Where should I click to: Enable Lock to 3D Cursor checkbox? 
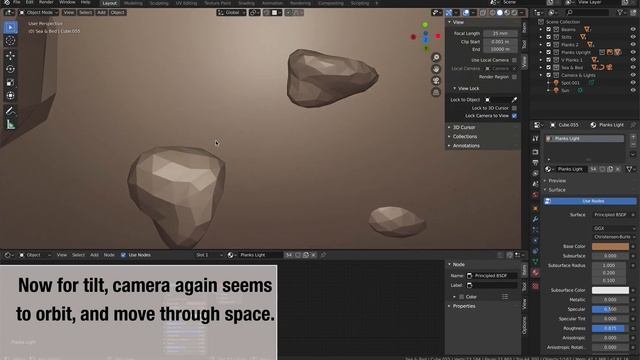tap(514, 108)
